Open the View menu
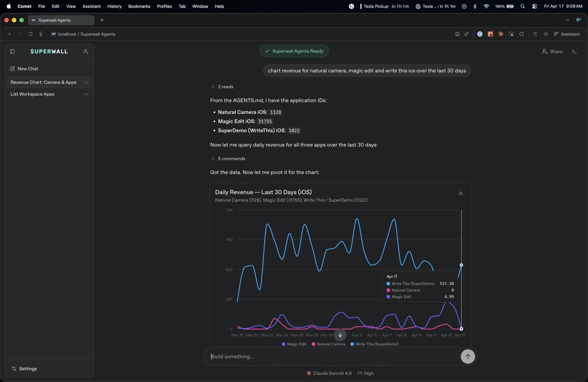Image resolution: width=588 pixels, height=382 pixels. coord(71,6)
